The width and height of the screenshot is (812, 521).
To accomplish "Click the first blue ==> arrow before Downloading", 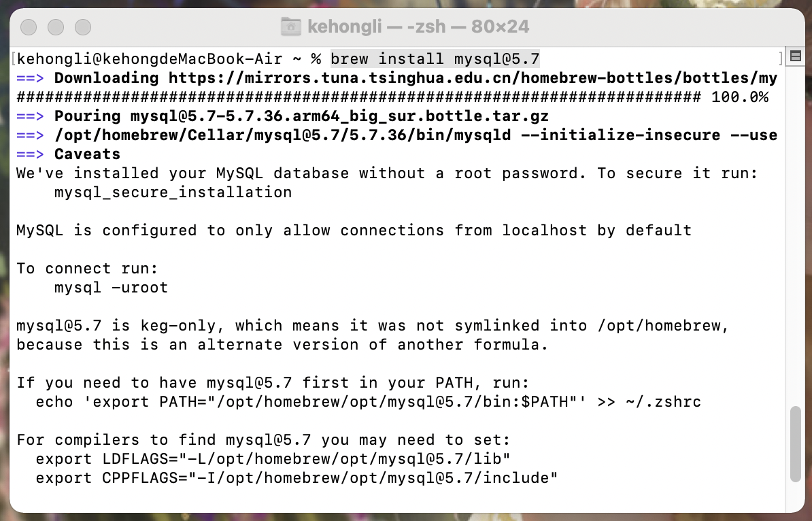I will coord(30,78).
